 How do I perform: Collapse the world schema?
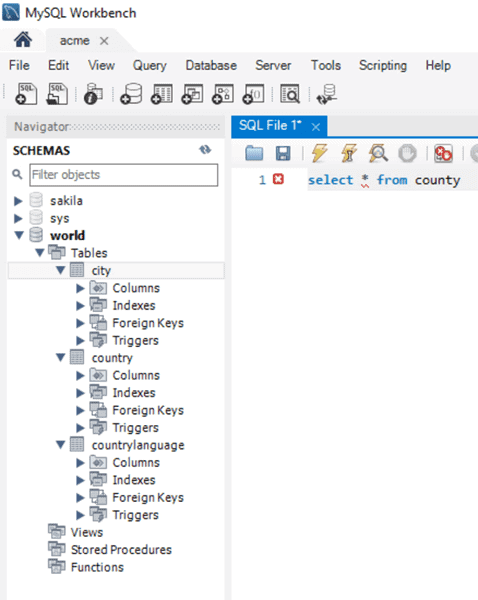tap(19, 235)
